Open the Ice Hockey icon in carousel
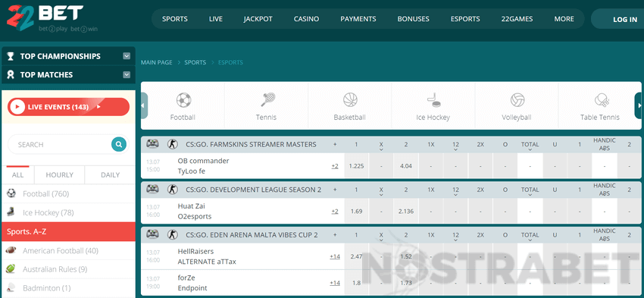The height and width of the screenshot is (298, 644). (433, 100)
